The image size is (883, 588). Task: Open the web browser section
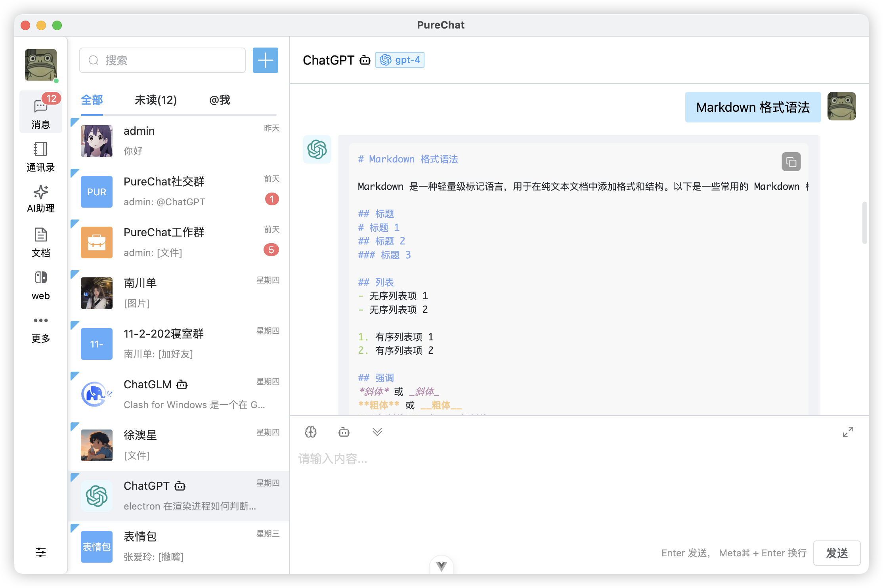[40, 285]
